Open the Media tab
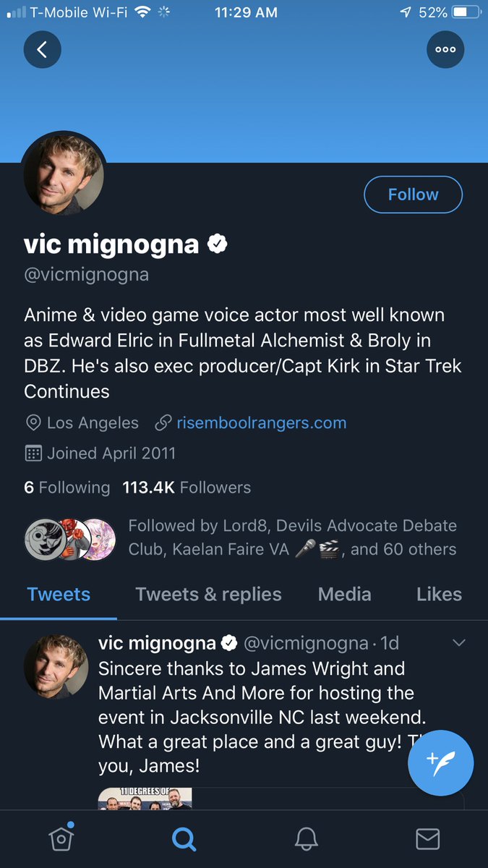Viewport: 488px width, 868px height. coord(344,595)
